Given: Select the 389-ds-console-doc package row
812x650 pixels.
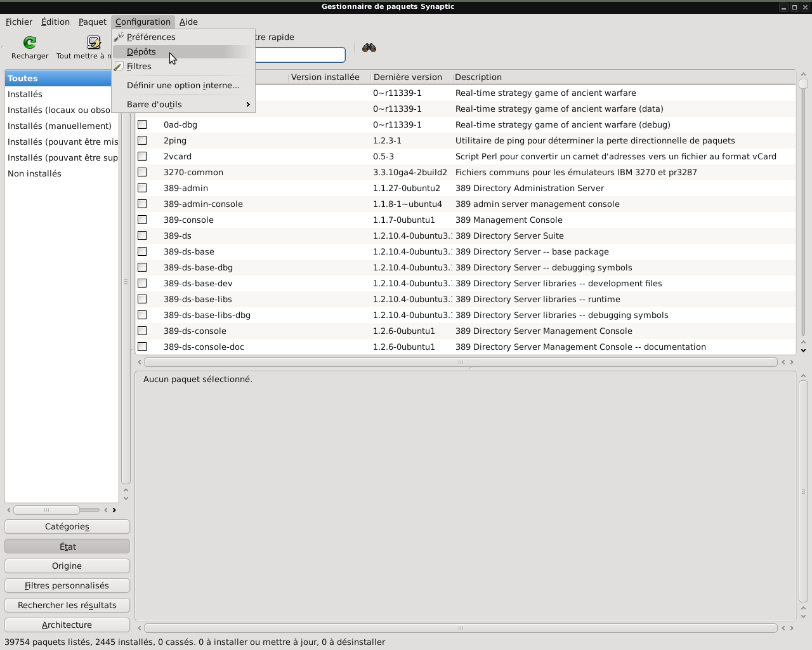Looking at the screenshot, I should tap(466, 347).
